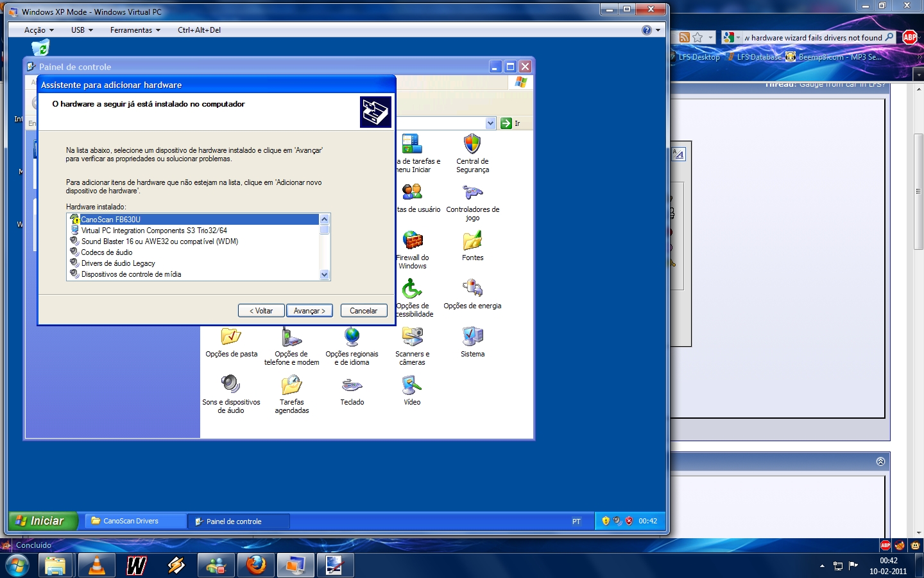Select Codecs de áudio in the list
Image resolution: width=924 pixels, height=578 pixels.
tap(194, 252)
